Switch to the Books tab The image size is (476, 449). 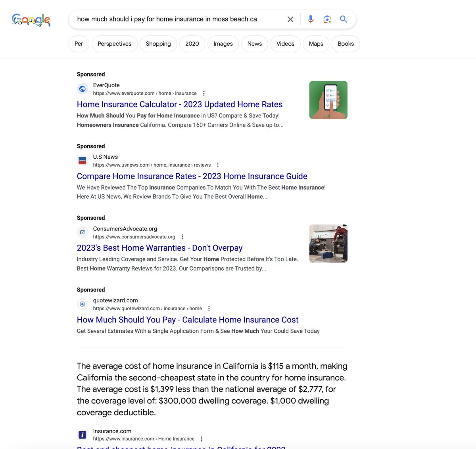pyautogui.click(x=346, y=44)
